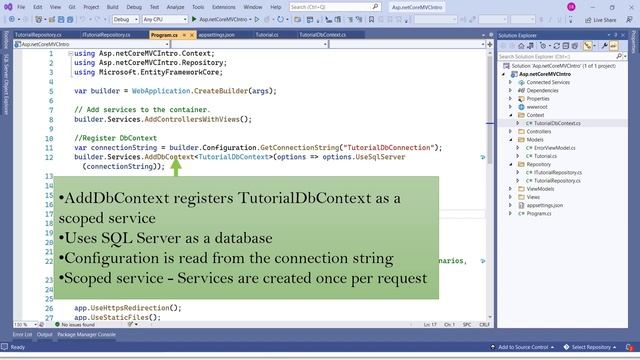The width and height of the screenshot is (640, 360).
Task: Select ErrorViewModel.cs in Solution Explorer
Action: point(554,148)
